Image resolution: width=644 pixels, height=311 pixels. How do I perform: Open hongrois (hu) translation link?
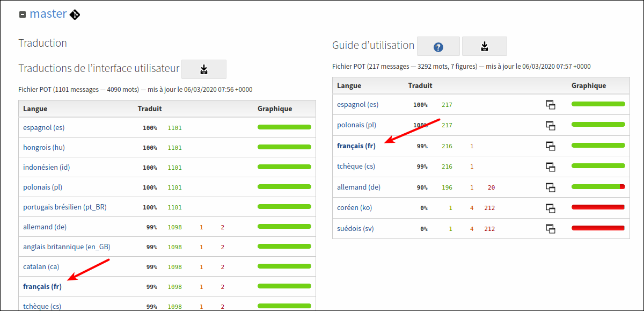44,147
